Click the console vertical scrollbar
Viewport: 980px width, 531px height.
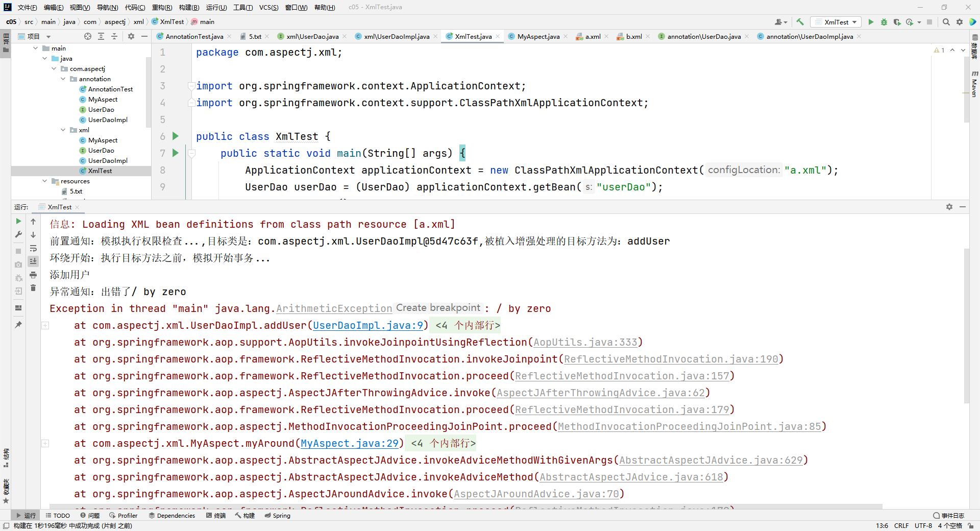tap(966, 326)
